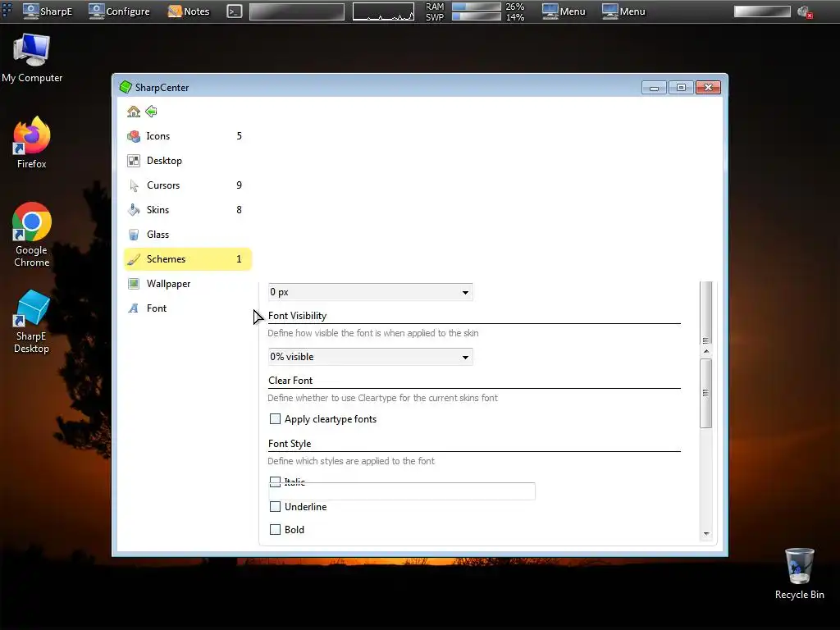Image resolution: width=840 pixels, height=630 pixels.
Task: Open Configure from the top bar
Action: pos(120,11)
